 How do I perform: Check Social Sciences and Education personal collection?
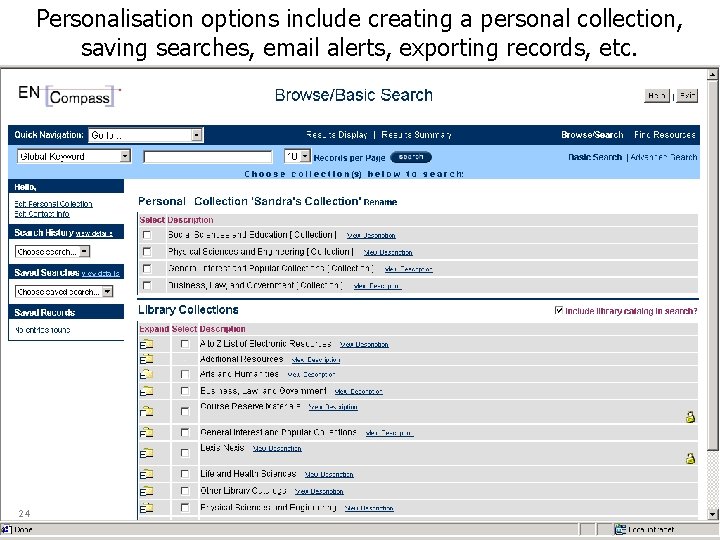tap(147, 235)
